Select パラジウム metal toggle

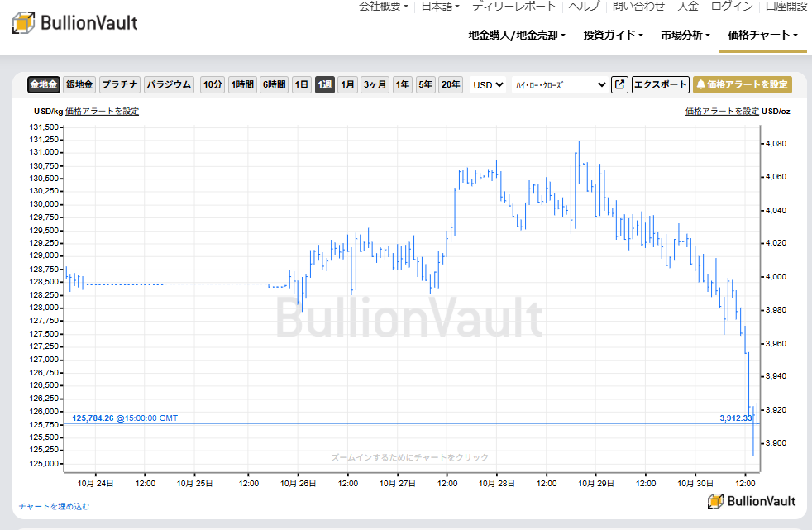(169, 84)
